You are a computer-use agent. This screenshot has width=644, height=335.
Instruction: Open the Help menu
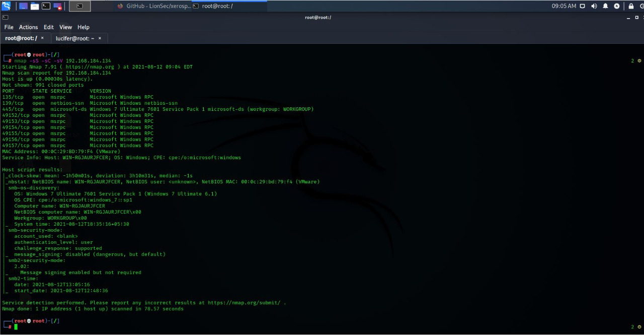click(83, 27)
